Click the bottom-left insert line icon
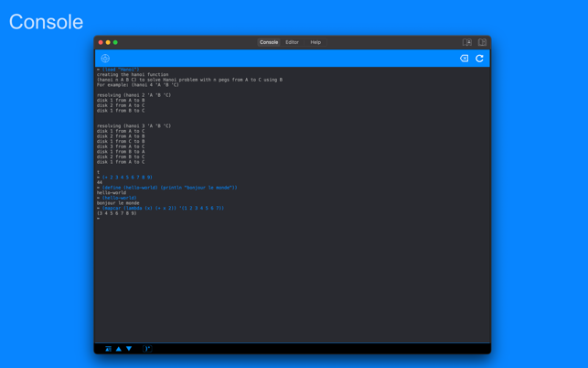This screenshot has width=588, height=368. point(108,349)
